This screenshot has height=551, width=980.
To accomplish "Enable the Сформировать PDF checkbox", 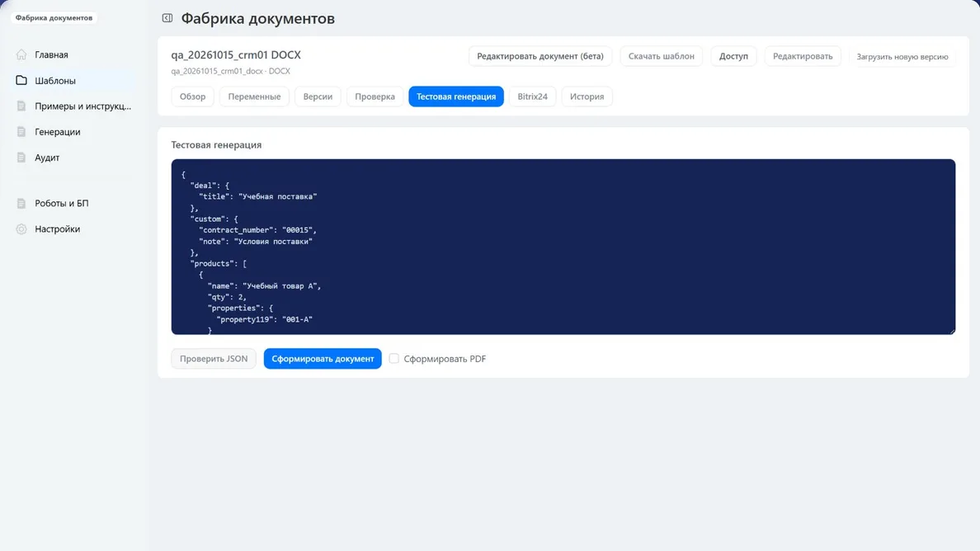I will pyautogui.click(x=393, y=358).
